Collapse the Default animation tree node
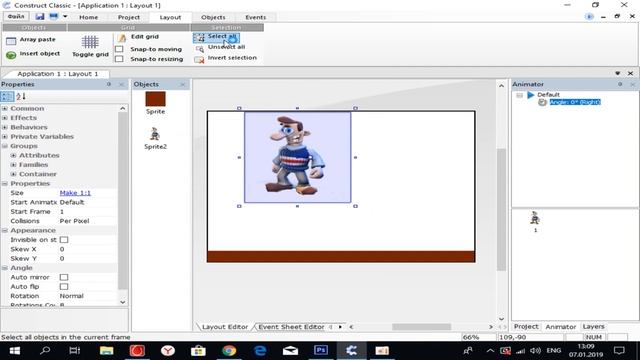 pos(519,95)
